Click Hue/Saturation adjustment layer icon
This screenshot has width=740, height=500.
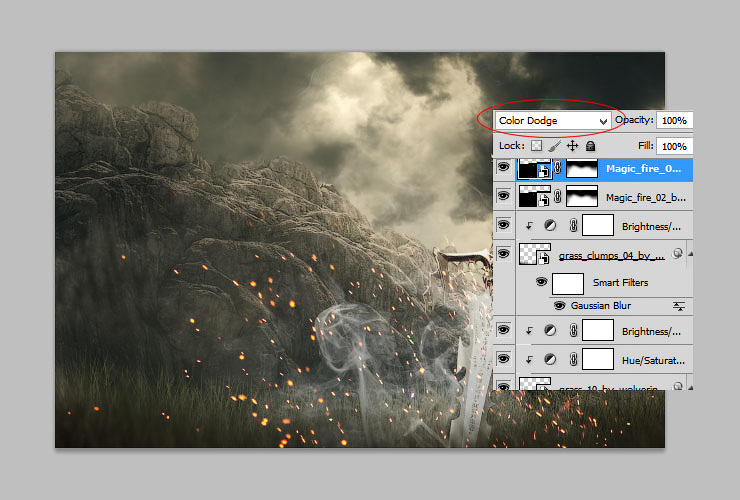(550, 360)
